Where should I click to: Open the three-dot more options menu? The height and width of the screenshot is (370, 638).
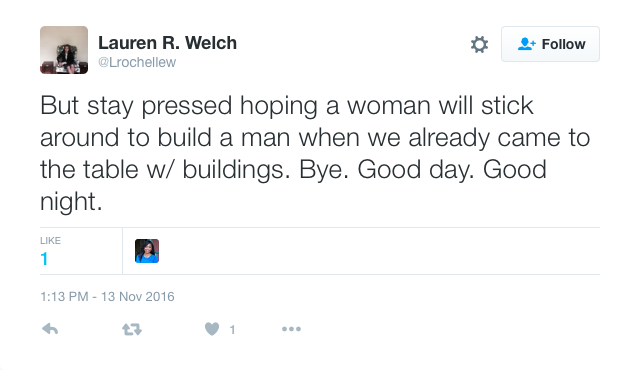[x=291, y=329]
